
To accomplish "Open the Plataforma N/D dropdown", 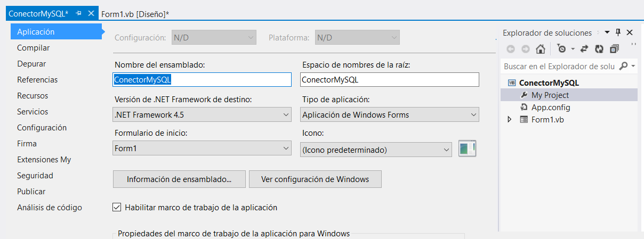I will (x=357, y=38).
